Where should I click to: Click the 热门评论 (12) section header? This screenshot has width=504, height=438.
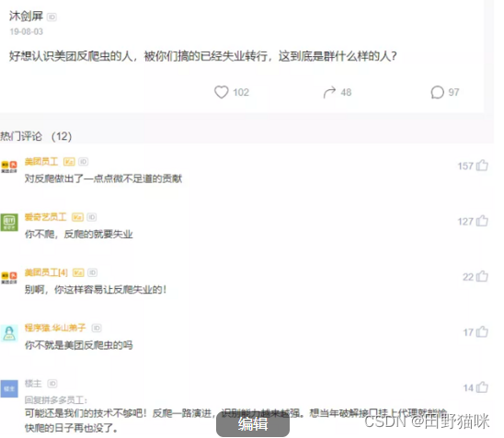tap(36, 136)
